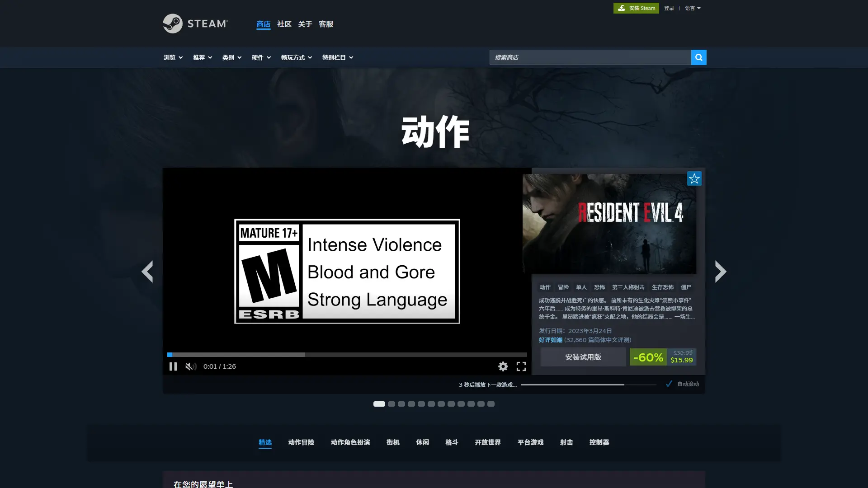Enter fullscreen video mode
Viewport: 868px width, 488px height.
click(521, 366)
